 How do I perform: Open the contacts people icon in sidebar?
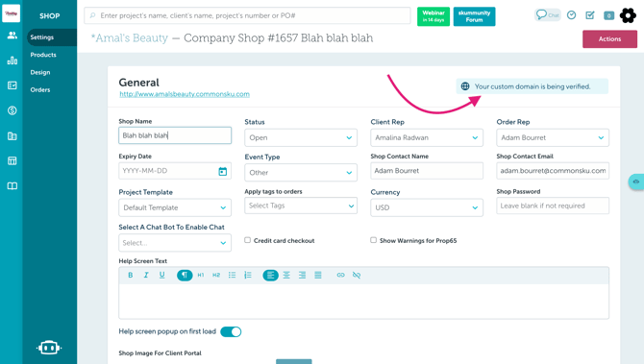(x=12, y=36)
